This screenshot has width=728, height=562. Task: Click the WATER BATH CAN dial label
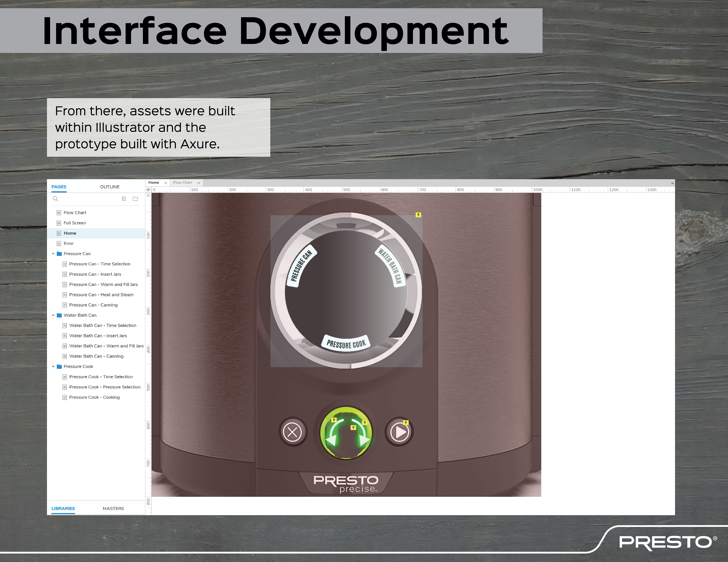[390, 266]
